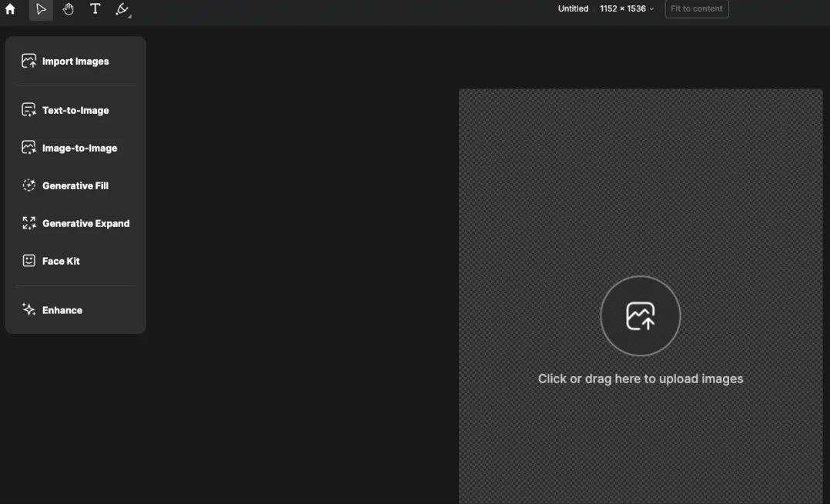Select Image-to-Image in the side panel
This screenshot has height=504, width=830.
click(x=79, y=148)
